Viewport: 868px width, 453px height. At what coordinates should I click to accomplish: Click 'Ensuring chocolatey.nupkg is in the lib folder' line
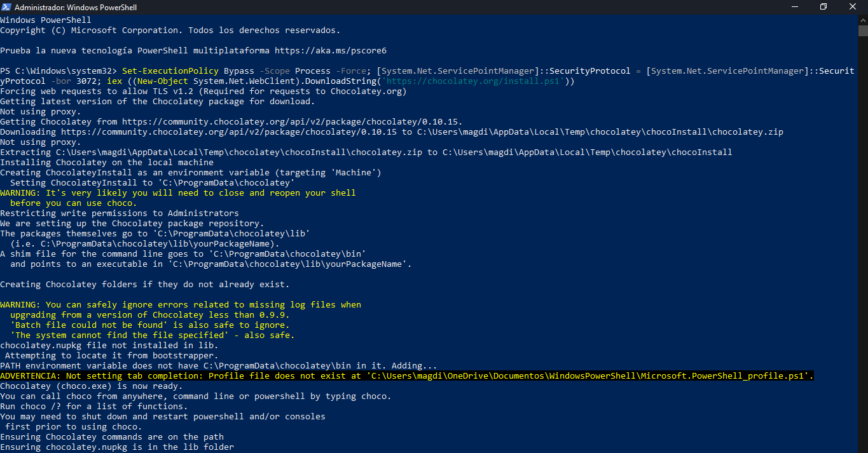coord(117,447)
